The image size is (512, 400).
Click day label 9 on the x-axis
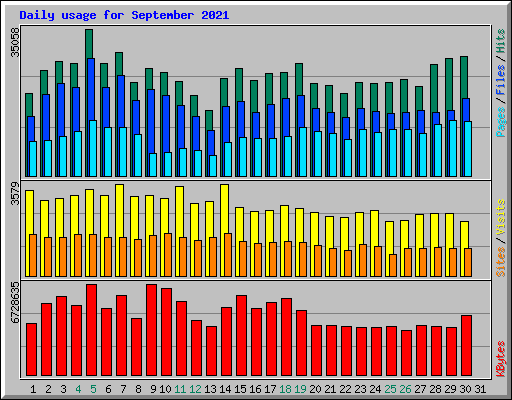(153, 389)
